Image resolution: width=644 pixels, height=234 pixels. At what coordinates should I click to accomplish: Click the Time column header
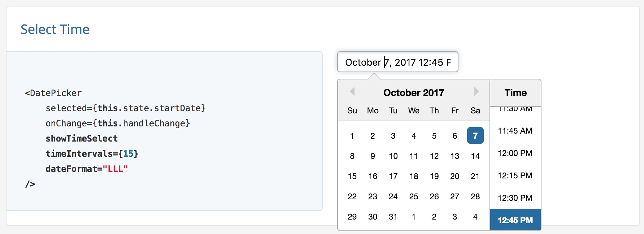[x=515, y=92]
